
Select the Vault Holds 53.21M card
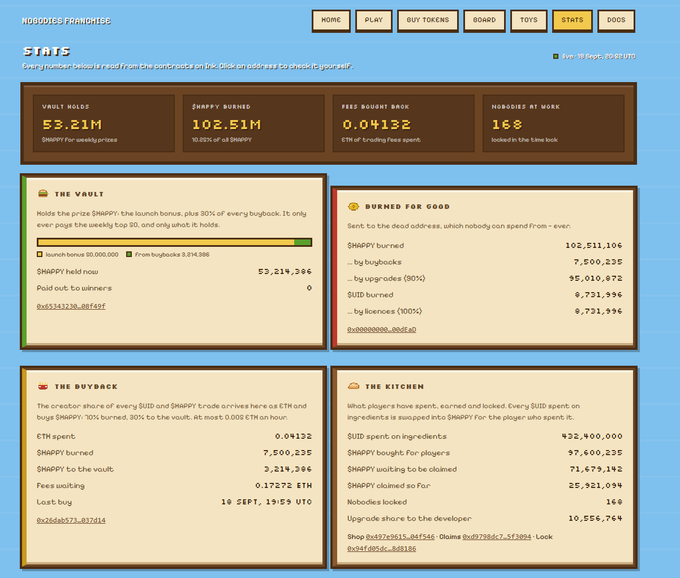point(104,124)
